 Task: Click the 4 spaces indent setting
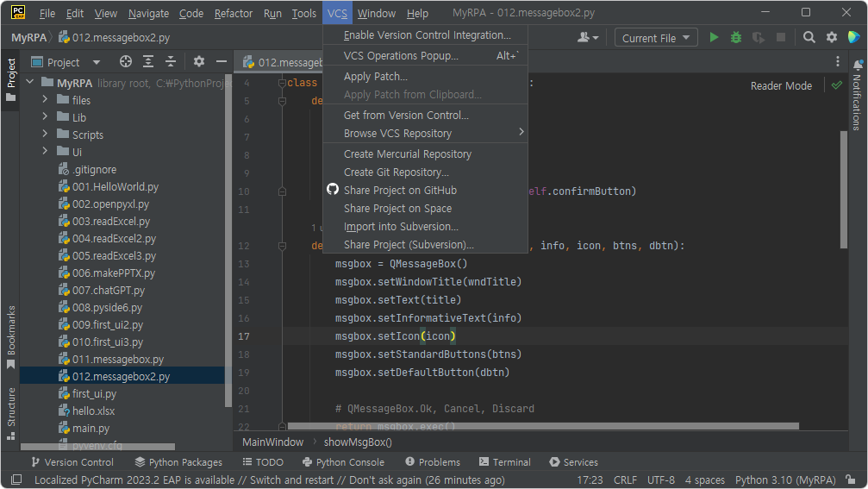705,480
